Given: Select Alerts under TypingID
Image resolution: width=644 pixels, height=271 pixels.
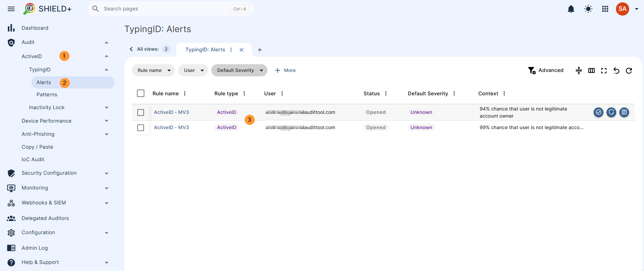Looking at the screenshot, I should click(x=73, y=82).
